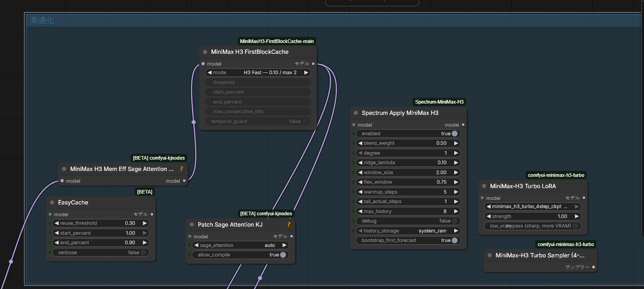Click [BETA] comfyui-kjnodes badge above Patch Sage
Viewport: 644px width, 289px height.
point(266,213)
